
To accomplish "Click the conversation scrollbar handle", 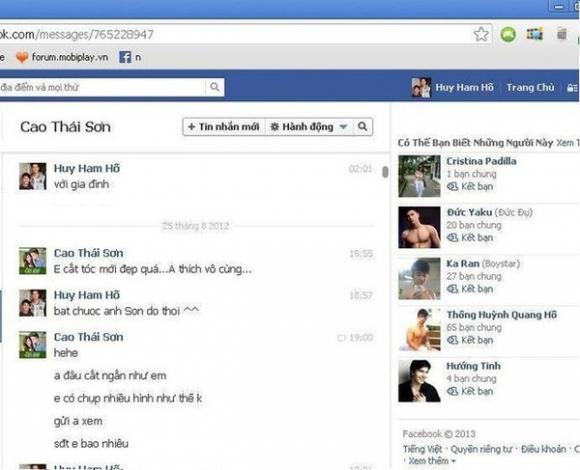I will pyautogui.click(x=385, y=172).
